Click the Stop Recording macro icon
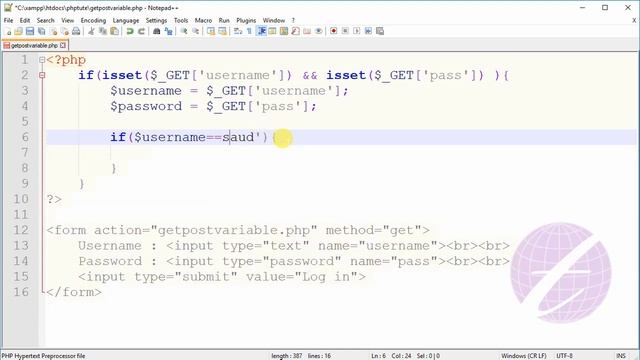The width and height of the screenshot is (640, 360). (345, 31)
